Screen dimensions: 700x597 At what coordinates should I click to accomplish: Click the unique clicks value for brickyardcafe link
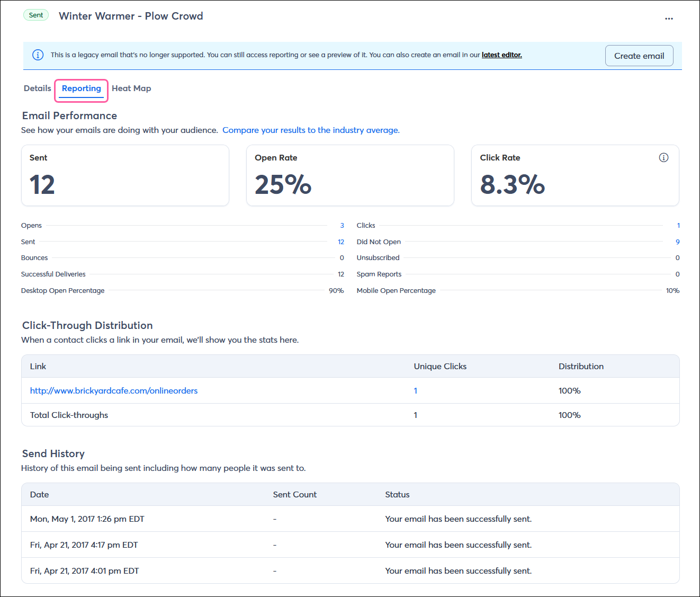click(416, 391)
